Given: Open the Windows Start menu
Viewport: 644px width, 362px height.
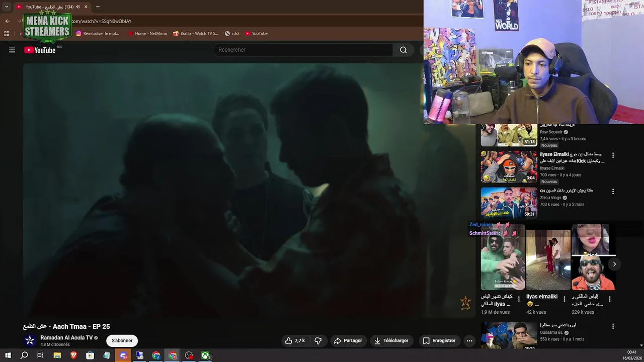Looking at the screenshot, I should [8, 355].
